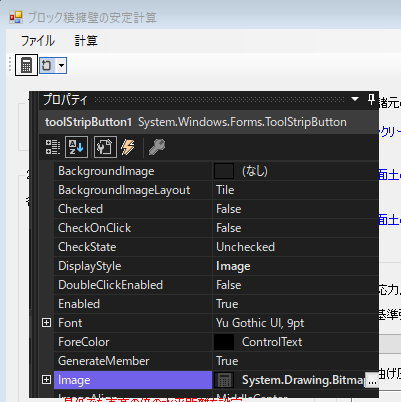Click the (なし) BackgroundImage value
This screenshot has height=402, width=401.
click(255, 171)
